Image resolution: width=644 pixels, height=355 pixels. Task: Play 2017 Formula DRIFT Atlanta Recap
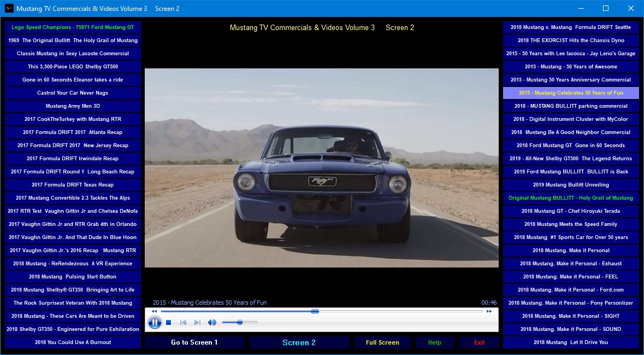[x=73, y=132]
